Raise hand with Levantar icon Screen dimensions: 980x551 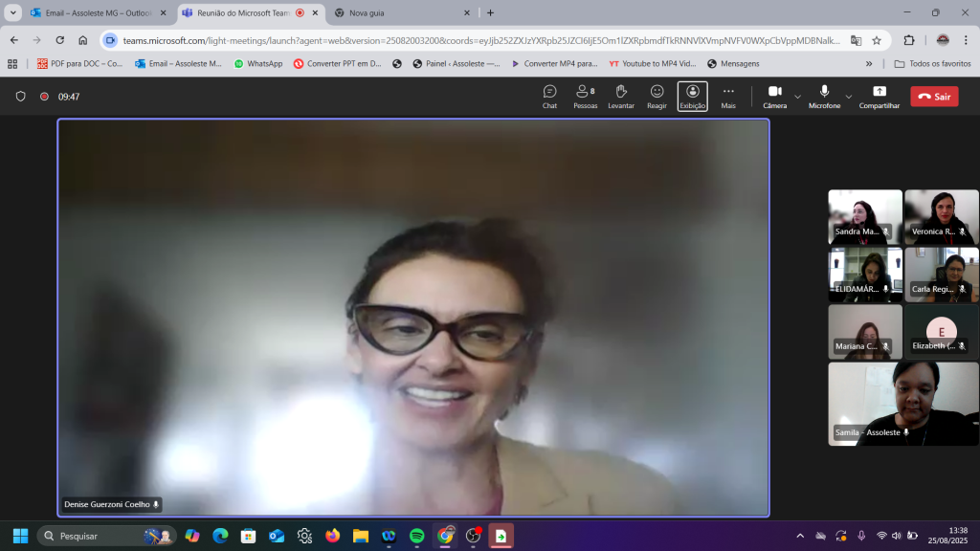click(x=620, y=96)
